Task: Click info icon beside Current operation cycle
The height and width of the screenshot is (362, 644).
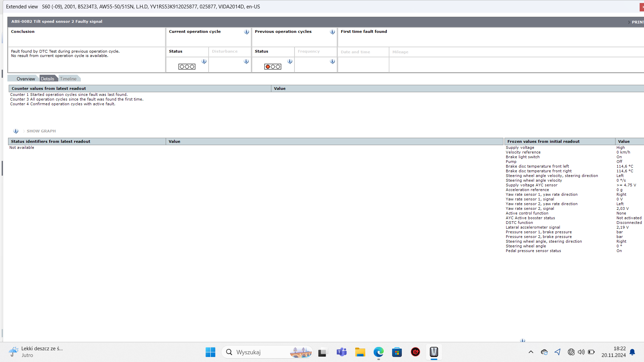Action: 247,32
